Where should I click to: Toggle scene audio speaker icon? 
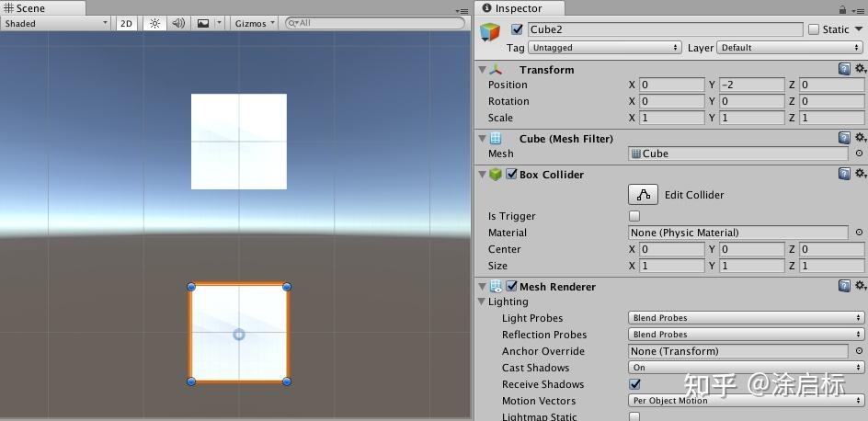[x=178, y=23]
